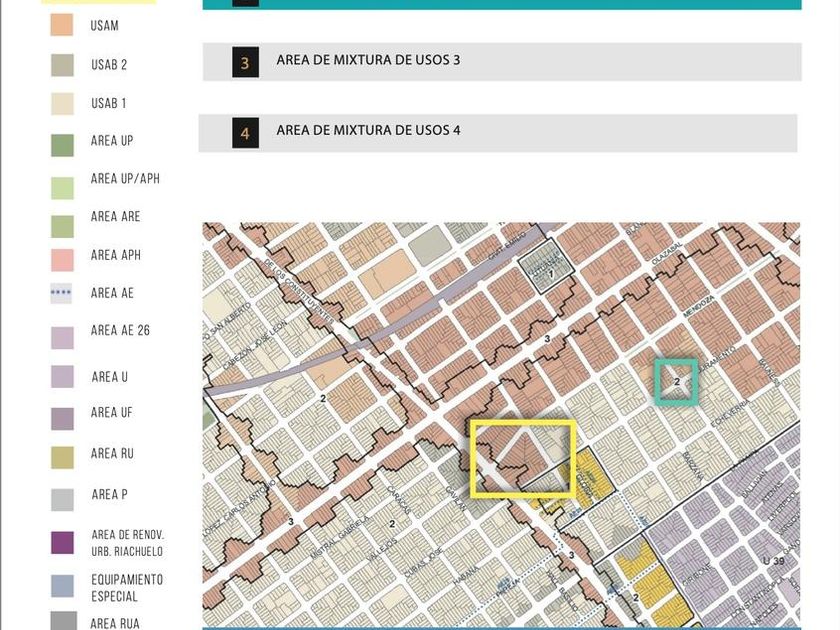The image size is (840, 630).
Task: Click the AREA P legend label
Action: (109, 494)
